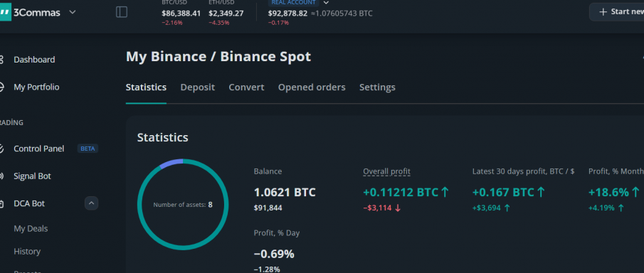Expand the 3Commas workspace dropdown chevron
The width and height of the screenshot is (644, 273).
coord(73,12)
